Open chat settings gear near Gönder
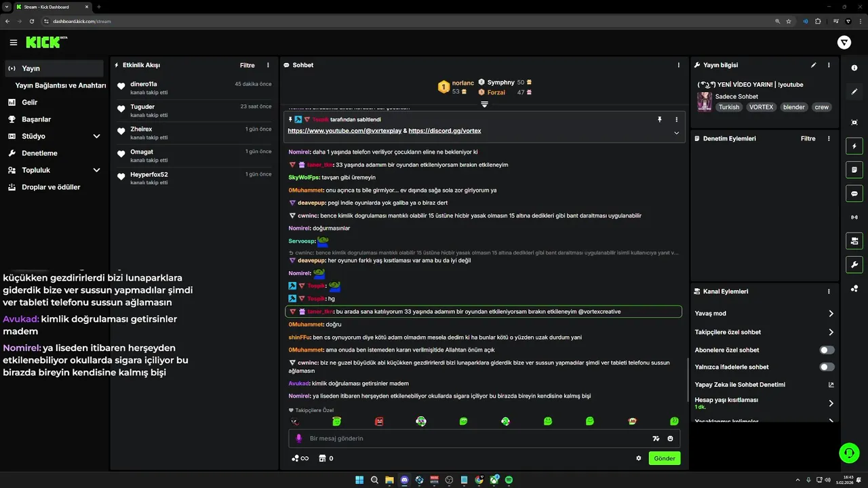Viewport: 868px width, 488px height. [x=639, y=458]
